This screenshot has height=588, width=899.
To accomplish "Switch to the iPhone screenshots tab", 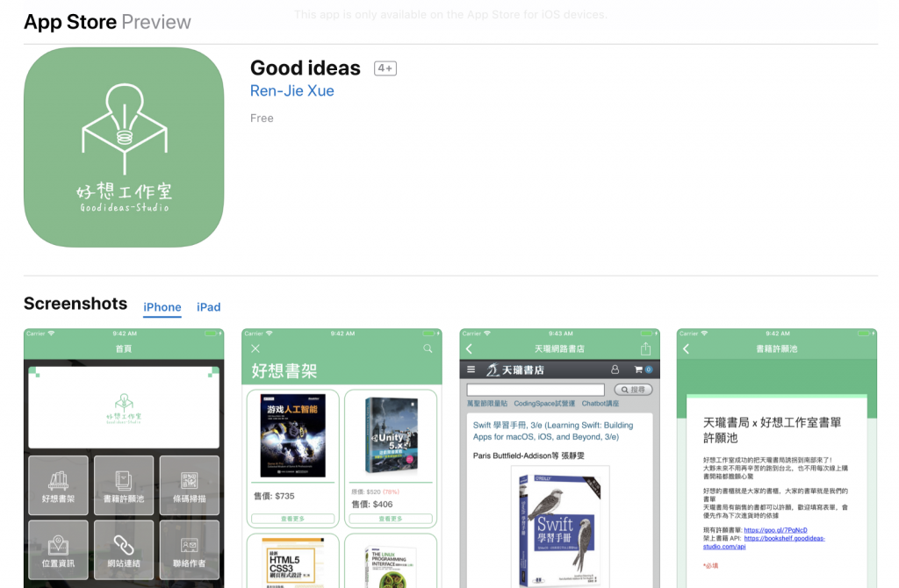I will (x=162, y=307).
